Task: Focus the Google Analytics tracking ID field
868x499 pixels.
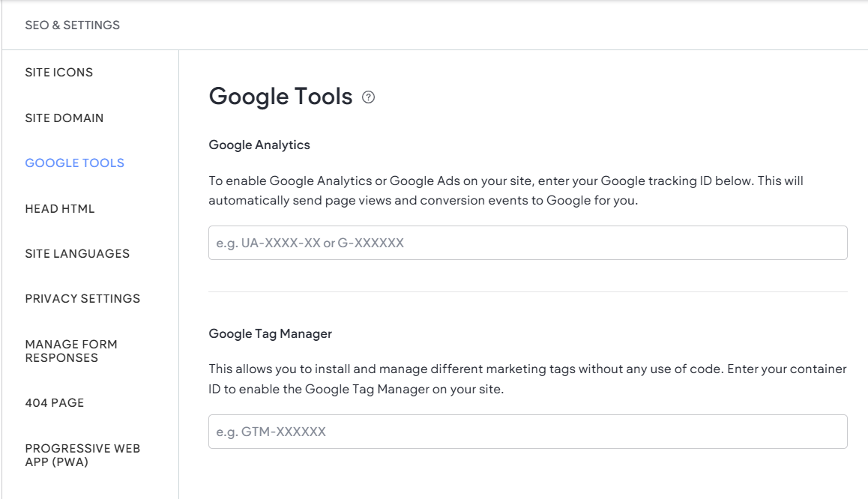Action: (528, 243)
